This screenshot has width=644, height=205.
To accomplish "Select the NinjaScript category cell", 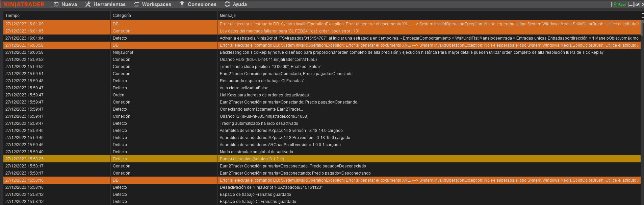I will point(164,52).
